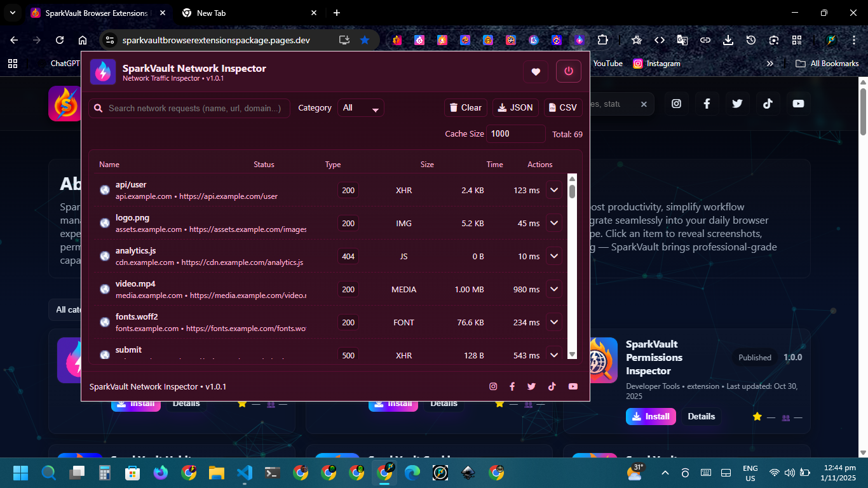This screenshot has width=868, height=488.
Task: Click the heart favorite icon in inspector header
Action: coord(536,72)
